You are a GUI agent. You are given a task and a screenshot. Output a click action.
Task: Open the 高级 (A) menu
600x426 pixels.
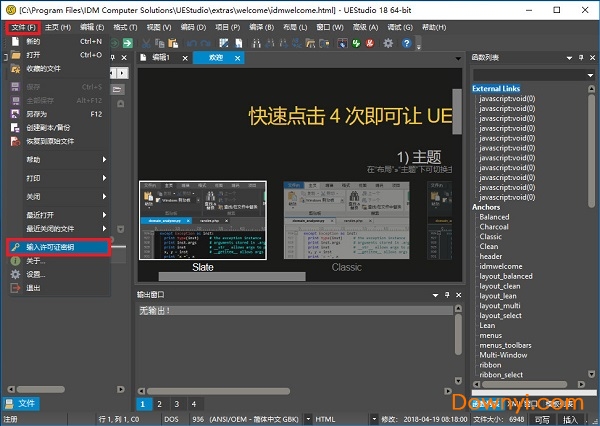click(365, 27)
